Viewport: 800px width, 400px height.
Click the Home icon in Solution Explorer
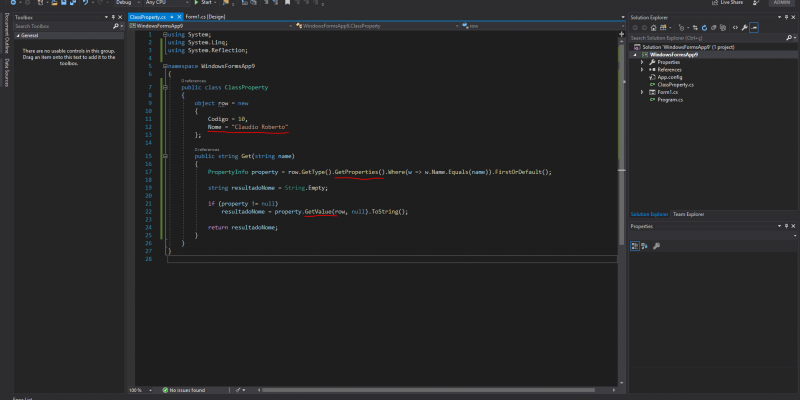654,27
